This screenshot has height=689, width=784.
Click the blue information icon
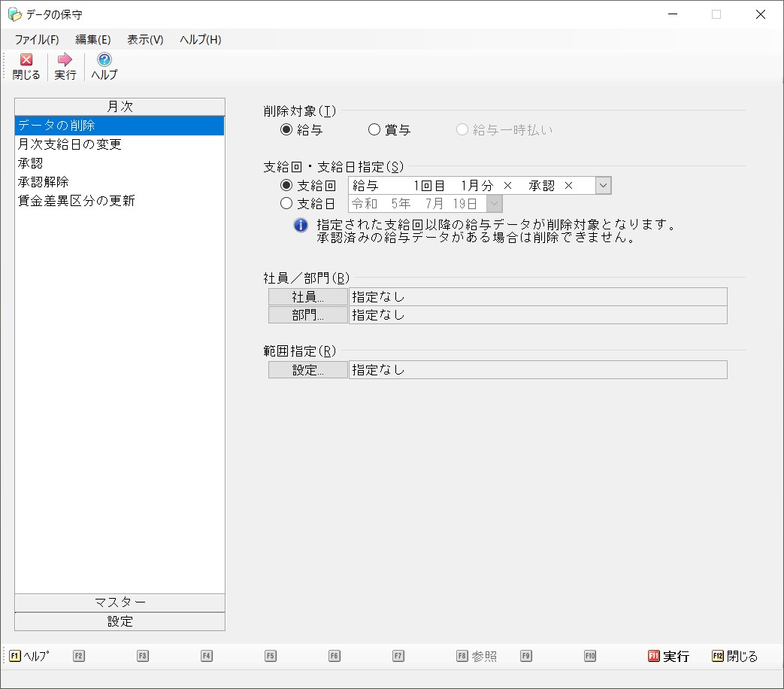click(301, 225)
